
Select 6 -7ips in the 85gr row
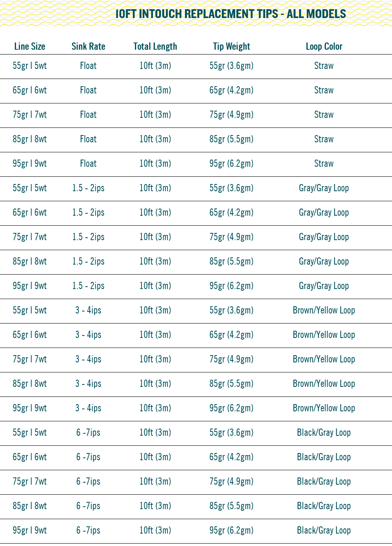tap(88, 506)
